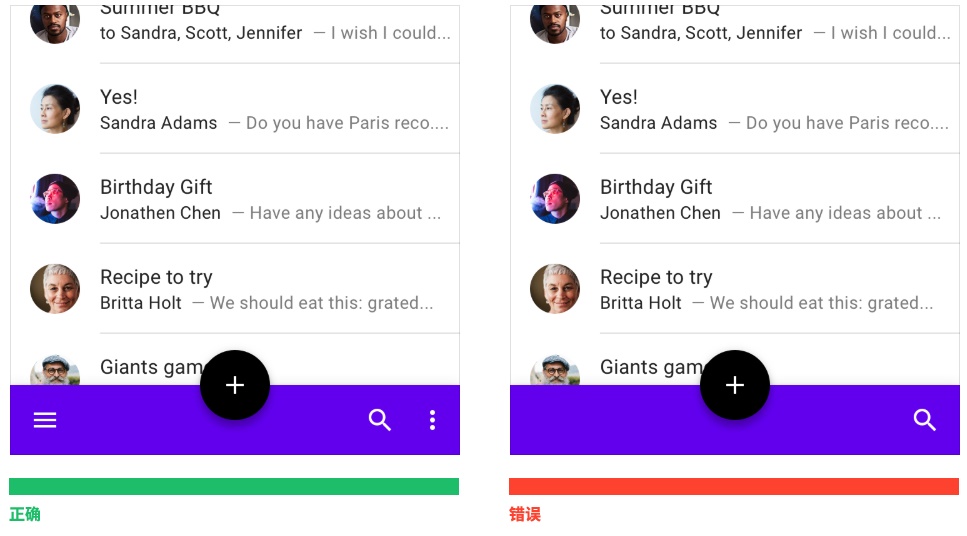Open 'Birthday Gift' email in right list
The width and height of the screenshot is (967, 536).
click(x=735, y=199)
